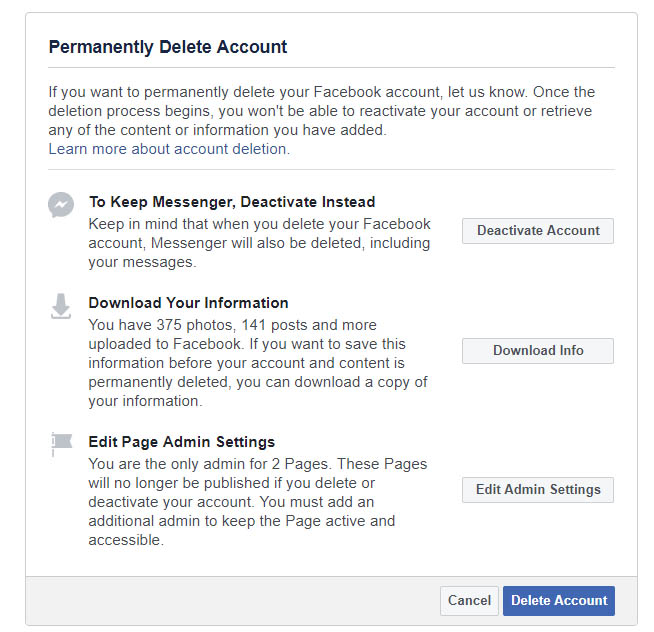Click the Messenger icon

click(61, 205)
